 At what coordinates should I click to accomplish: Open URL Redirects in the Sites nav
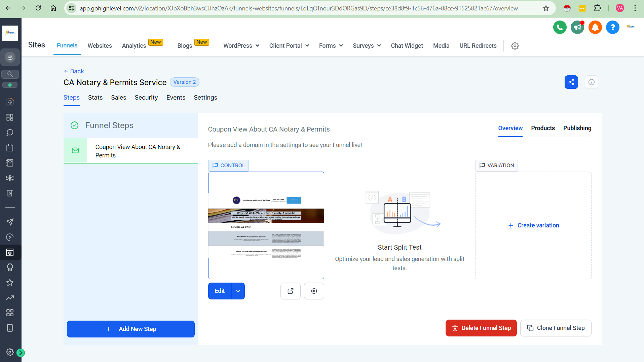[478, 46]
